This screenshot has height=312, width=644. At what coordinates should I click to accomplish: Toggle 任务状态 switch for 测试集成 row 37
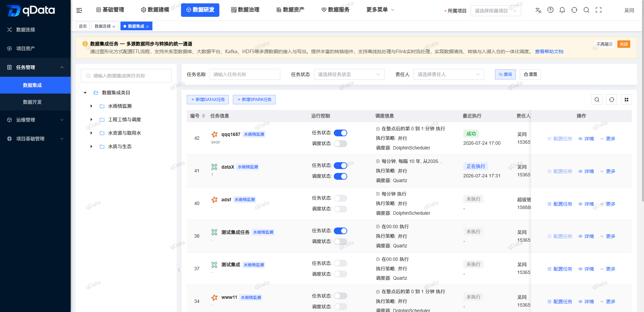341,263
